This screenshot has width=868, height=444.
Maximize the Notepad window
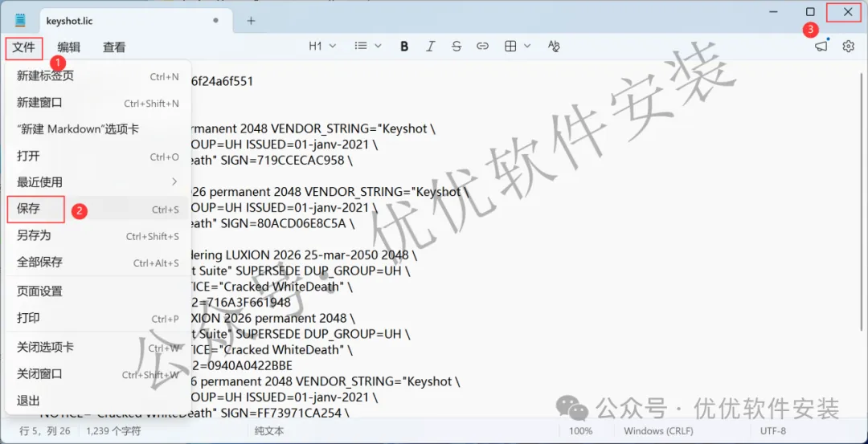pos(810,11)
